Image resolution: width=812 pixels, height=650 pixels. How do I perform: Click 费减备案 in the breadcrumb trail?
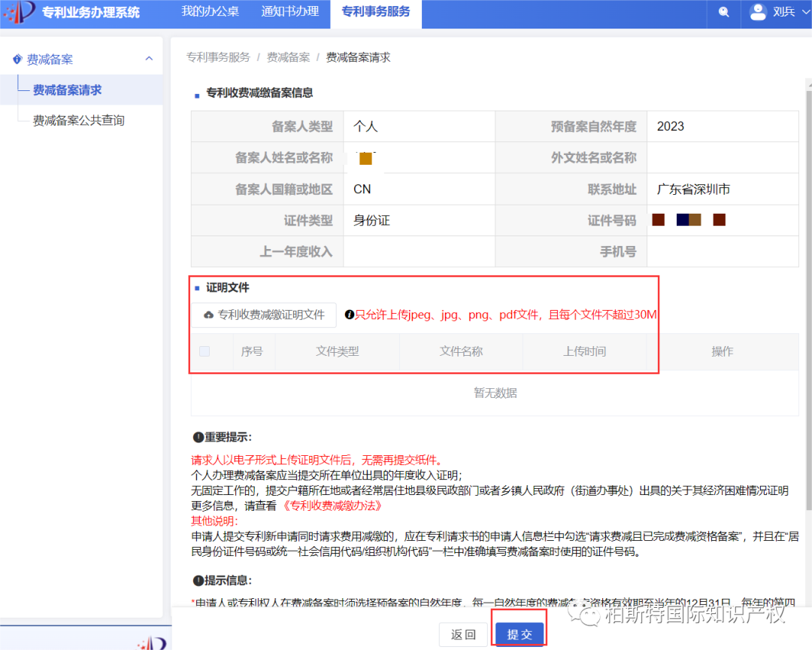[288, 57]
